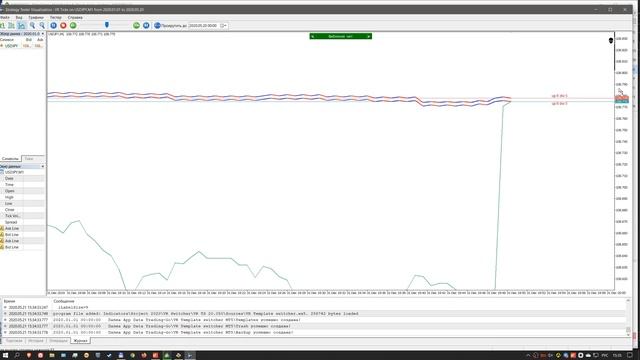This screenshot has height=360, width=640.
Task: Close the Обзор рынка panel
Action: click(x=43, y=34)
